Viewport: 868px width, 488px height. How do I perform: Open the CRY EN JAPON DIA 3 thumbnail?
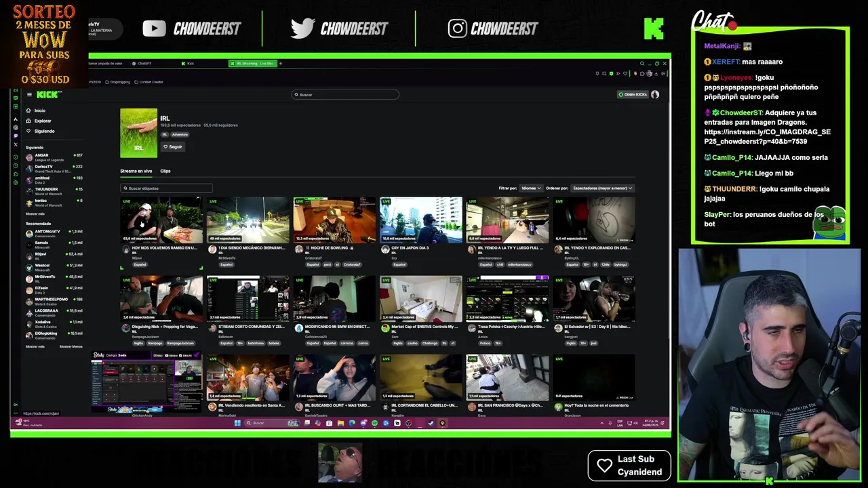coord(421,220)
